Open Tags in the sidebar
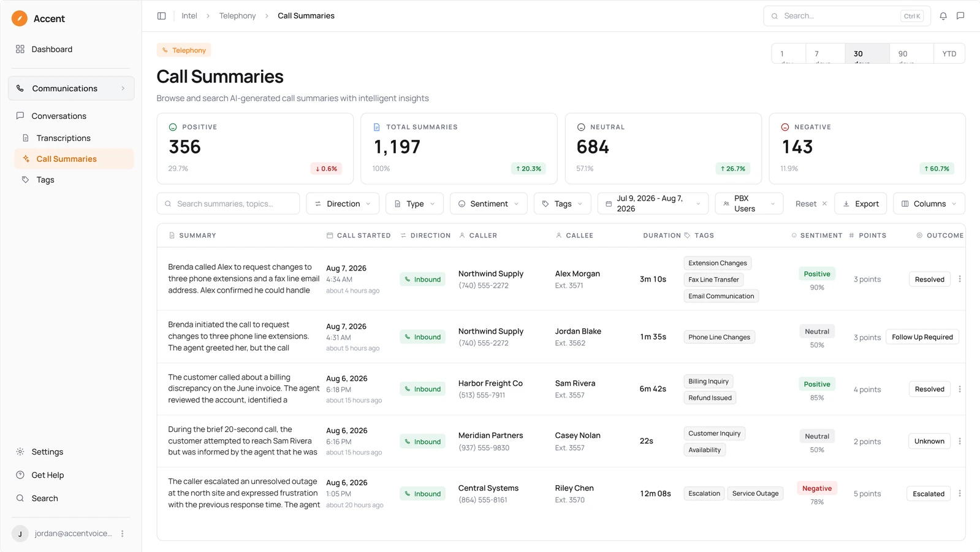The width and height of the screenshot is (980, 552). click(x=74, y=180)
